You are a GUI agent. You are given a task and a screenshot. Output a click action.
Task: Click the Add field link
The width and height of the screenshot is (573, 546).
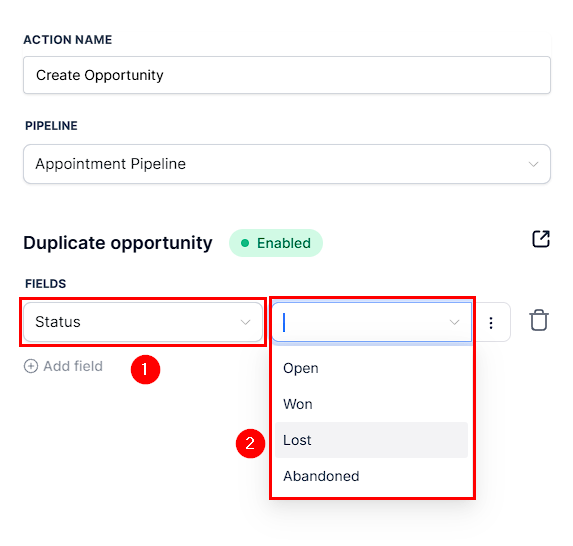[x=73, y=366]
